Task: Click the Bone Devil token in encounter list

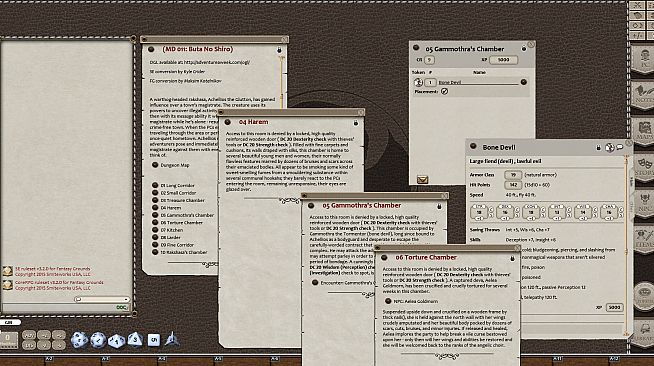Action: click(418, 83)
